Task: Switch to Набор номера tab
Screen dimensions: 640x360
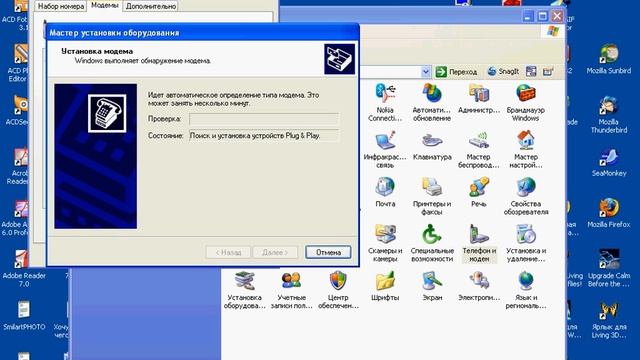Action: 61,6
